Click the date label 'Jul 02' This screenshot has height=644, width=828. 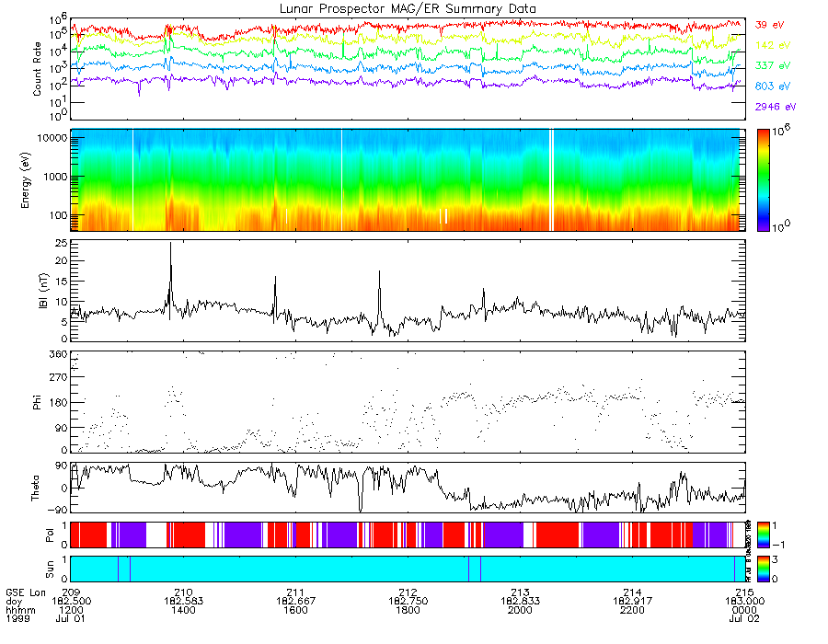[744, 618]
